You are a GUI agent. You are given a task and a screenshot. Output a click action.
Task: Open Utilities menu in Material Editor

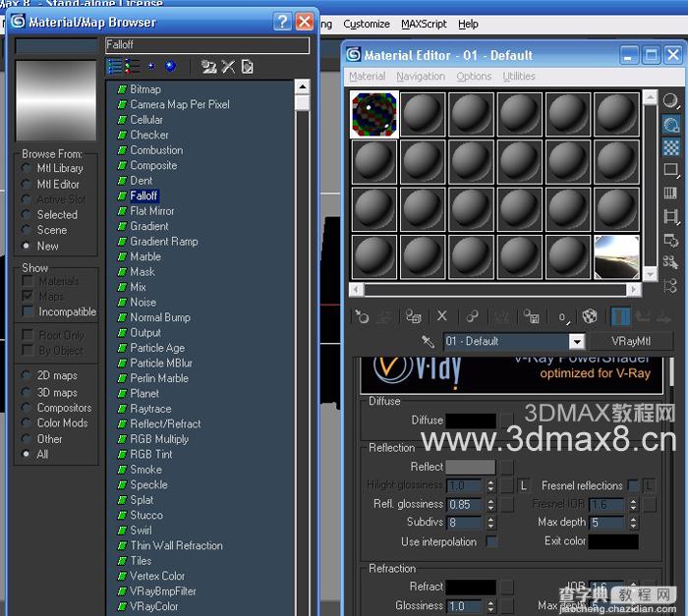coord(519,77)
